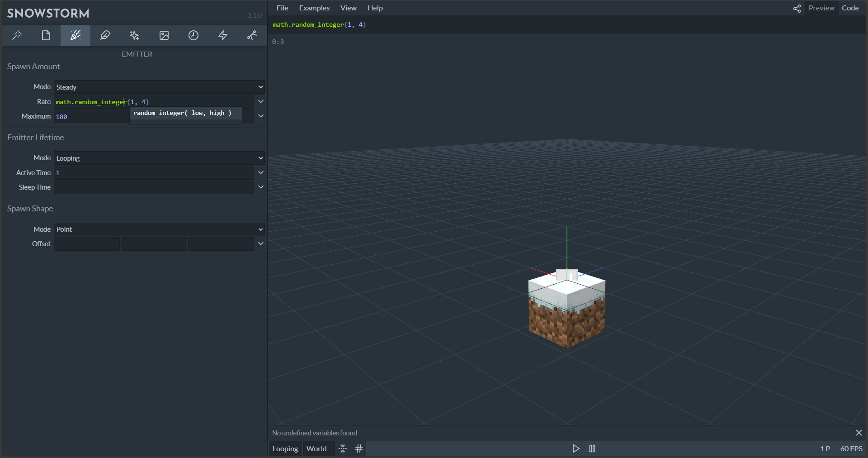This screenshot has width=868, height=458.
Task: Open the Effect wand tab icon
Action: (x=17, y=35)
